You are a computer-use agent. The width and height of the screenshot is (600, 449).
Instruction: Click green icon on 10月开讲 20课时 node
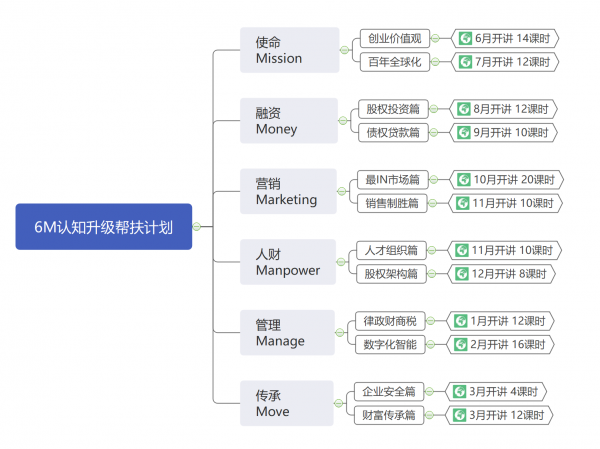463,180
